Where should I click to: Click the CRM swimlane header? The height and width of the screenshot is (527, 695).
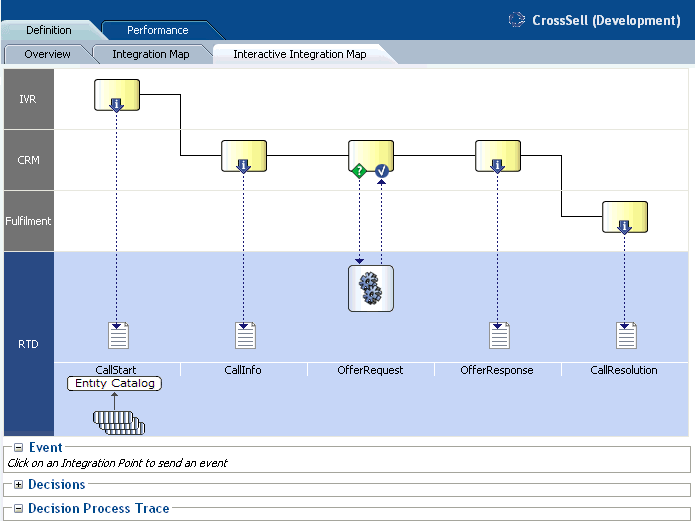29,160
